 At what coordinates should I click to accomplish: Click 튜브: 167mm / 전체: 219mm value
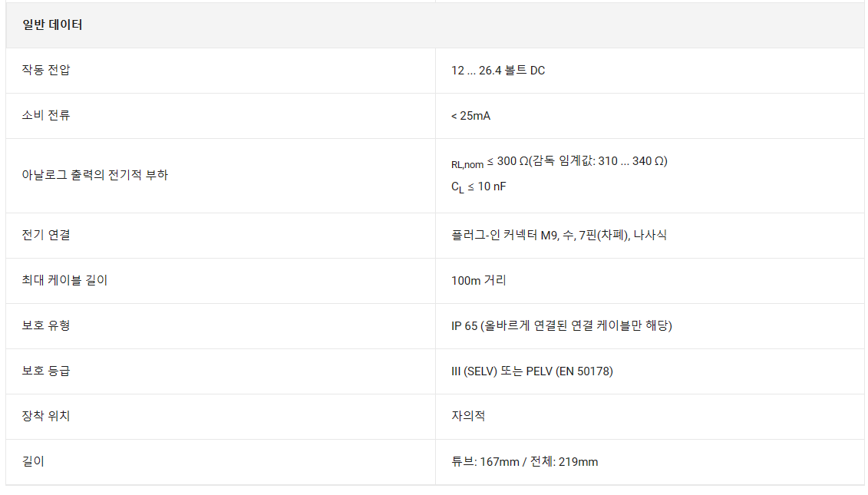click(x=524, y=461)
